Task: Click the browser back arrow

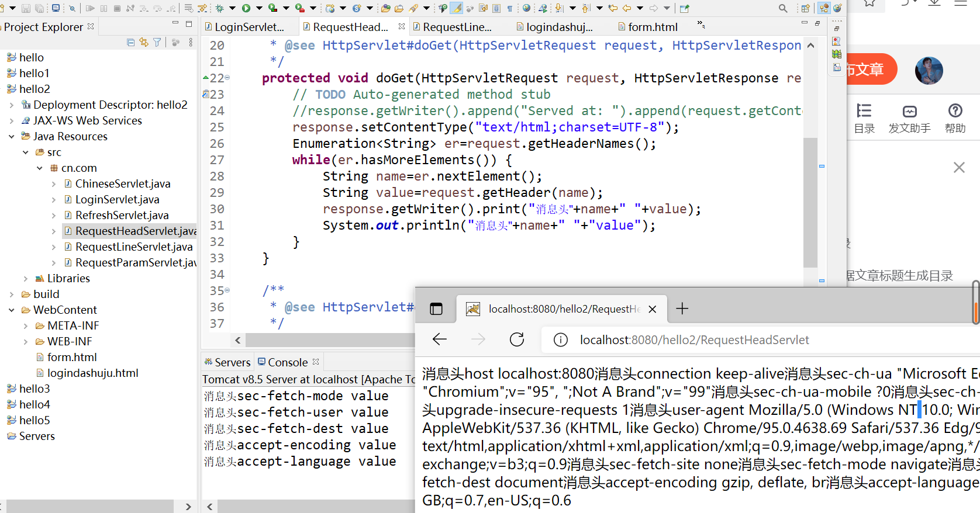Action: [x=440, y=339]
